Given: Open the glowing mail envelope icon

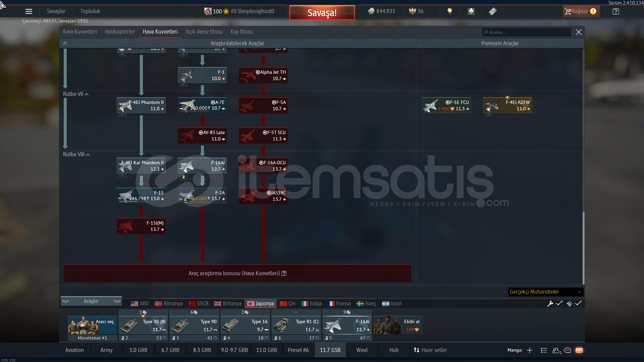Looking at the screenshot, I should (579, 350).
